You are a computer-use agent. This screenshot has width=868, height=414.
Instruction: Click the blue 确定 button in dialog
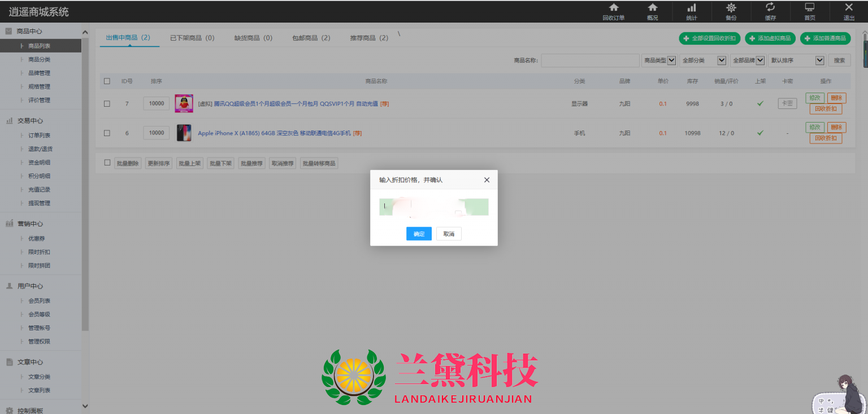pyautogui.click(x=419, y=234)
